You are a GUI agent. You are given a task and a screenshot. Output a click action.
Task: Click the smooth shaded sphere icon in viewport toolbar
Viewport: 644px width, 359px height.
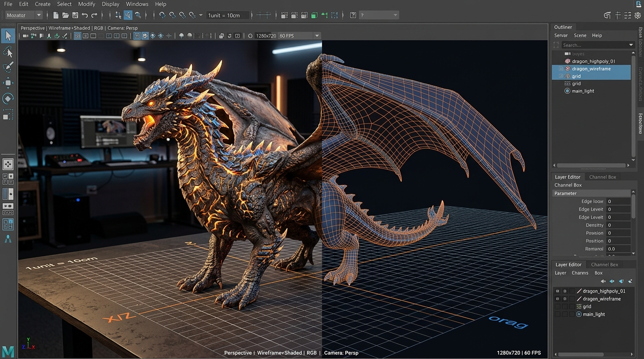[x=189, y=36]
